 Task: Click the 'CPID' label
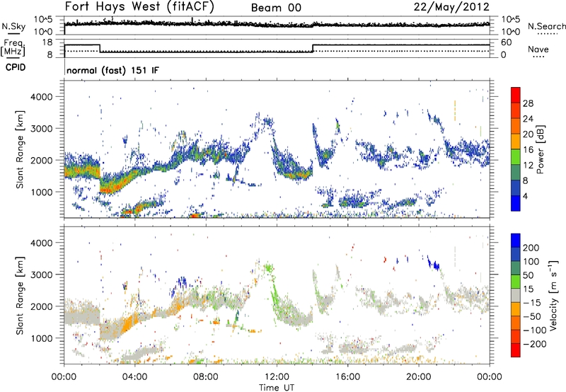[16, 67]
